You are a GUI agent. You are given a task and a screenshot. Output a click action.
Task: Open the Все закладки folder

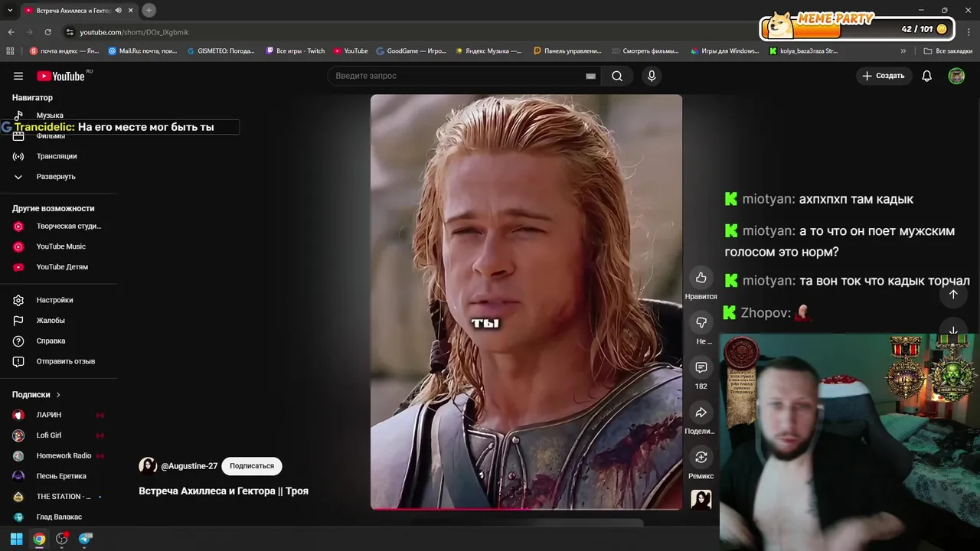[948, 51]
